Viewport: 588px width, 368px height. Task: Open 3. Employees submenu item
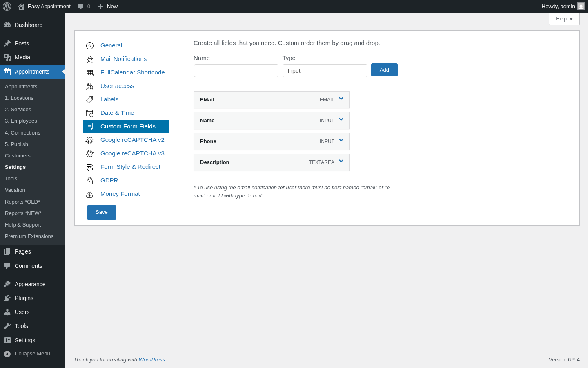coord(21,121)
